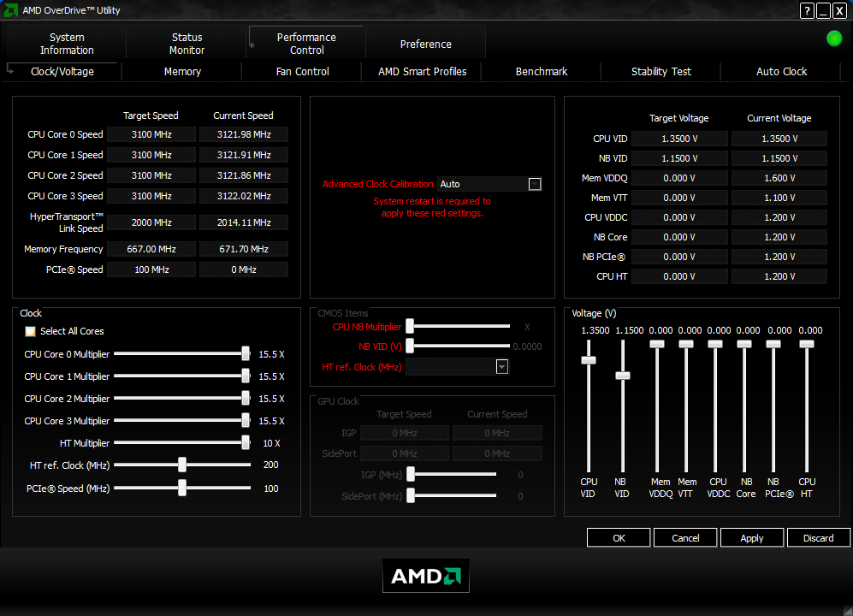Click the current speed value 3121.98 MHz
This screenshot has height=616, width=853.
click(x=244, y=134)
